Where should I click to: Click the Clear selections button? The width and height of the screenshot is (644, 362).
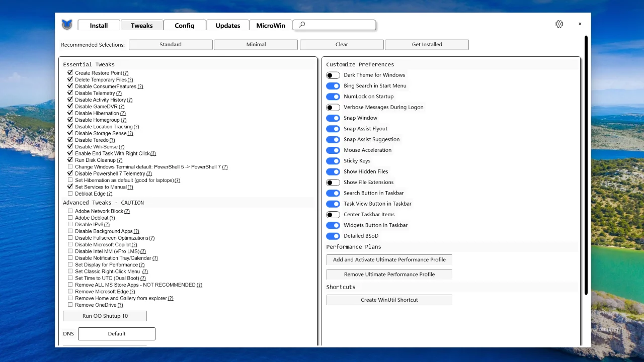tap(342, 45)
